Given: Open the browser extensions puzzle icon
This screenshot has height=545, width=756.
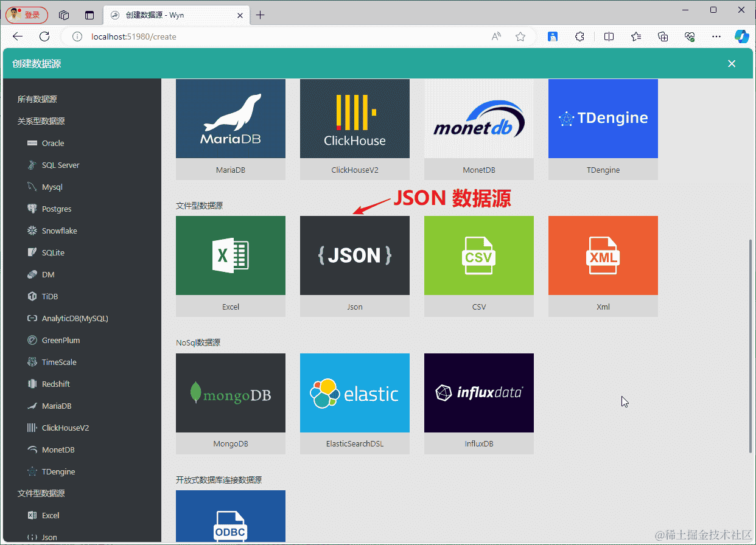Looking at the screenshot, I should [x=579, y=36].
